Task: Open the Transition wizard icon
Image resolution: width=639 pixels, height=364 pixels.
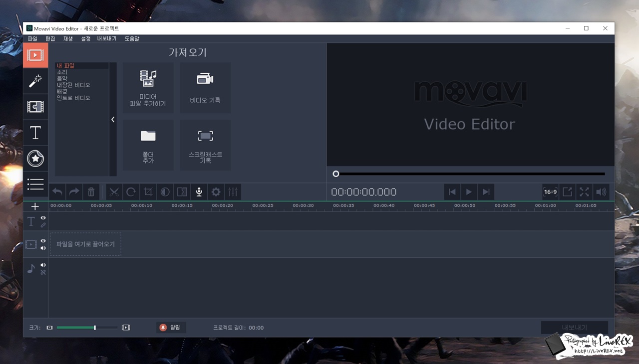Action: coord(182,192)
